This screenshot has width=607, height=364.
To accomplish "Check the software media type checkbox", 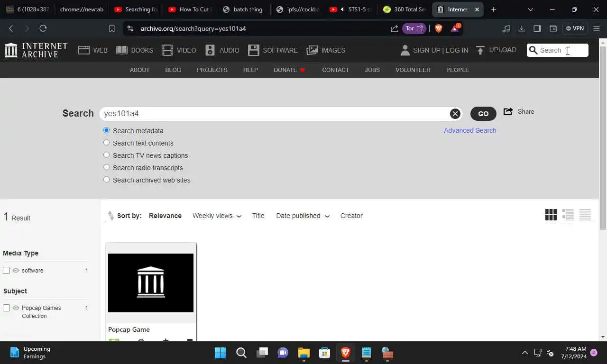I will point(6,270).
